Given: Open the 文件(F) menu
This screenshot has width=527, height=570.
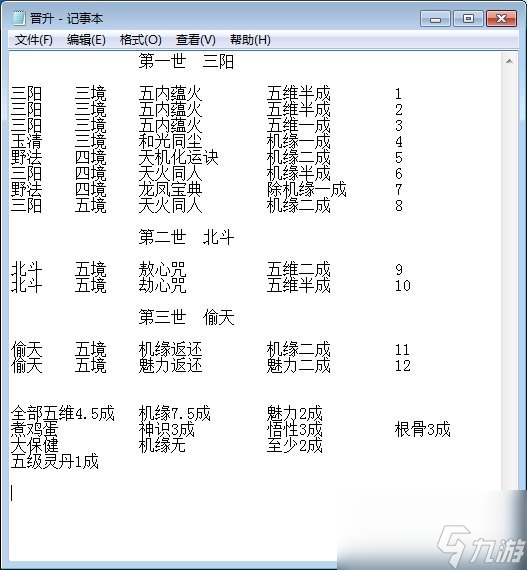Looking at the screenshot, I should click(x=33, y=40).
